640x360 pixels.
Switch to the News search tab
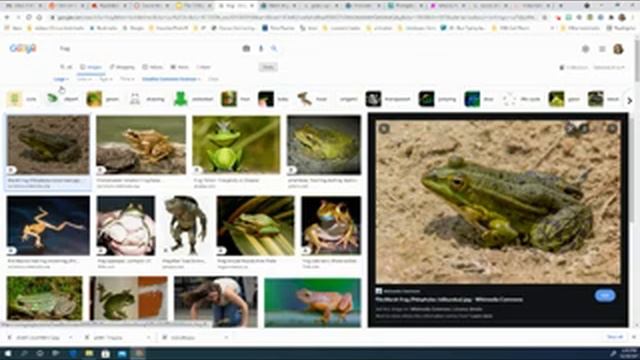(180, 67)
